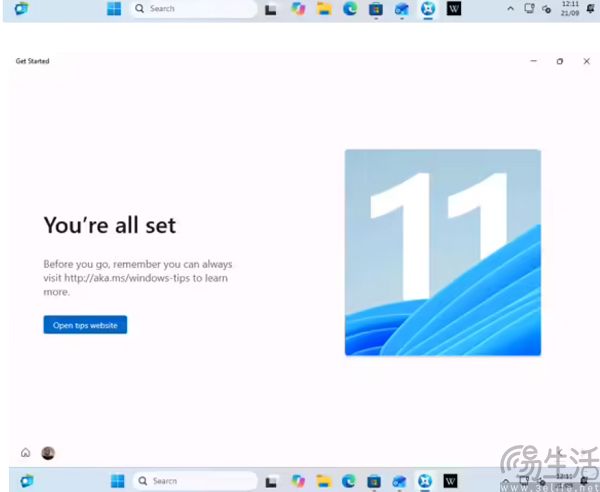Open the notification bell in the top taskbar
The width and height of the screenshot is (600, 492).
pos(590,8)
